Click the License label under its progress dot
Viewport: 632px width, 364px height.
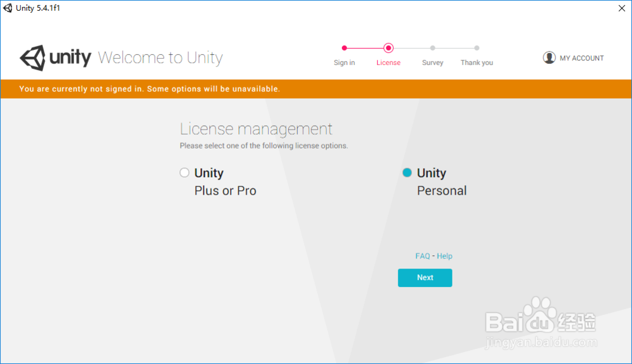(x=388, y=63)
